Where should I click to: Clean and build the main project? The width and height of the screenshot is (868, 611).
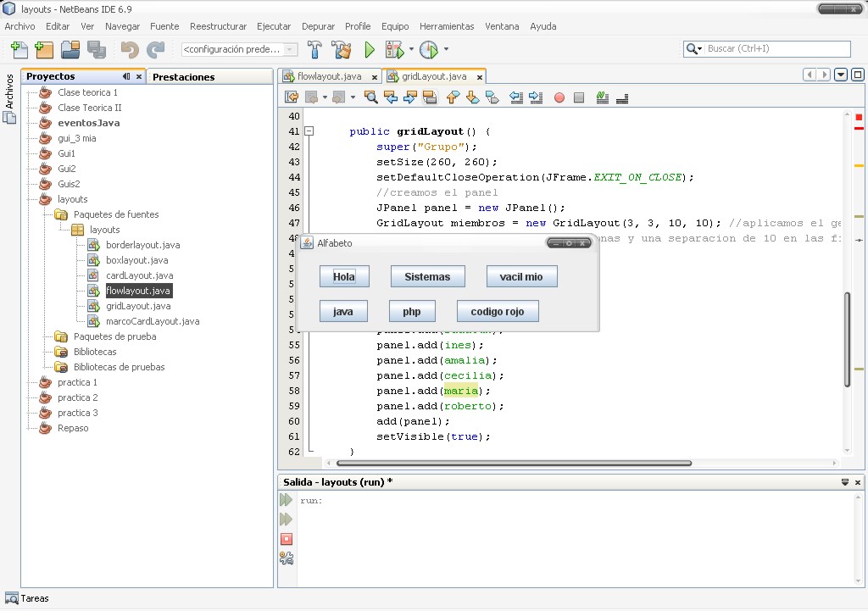coord(342,50)
